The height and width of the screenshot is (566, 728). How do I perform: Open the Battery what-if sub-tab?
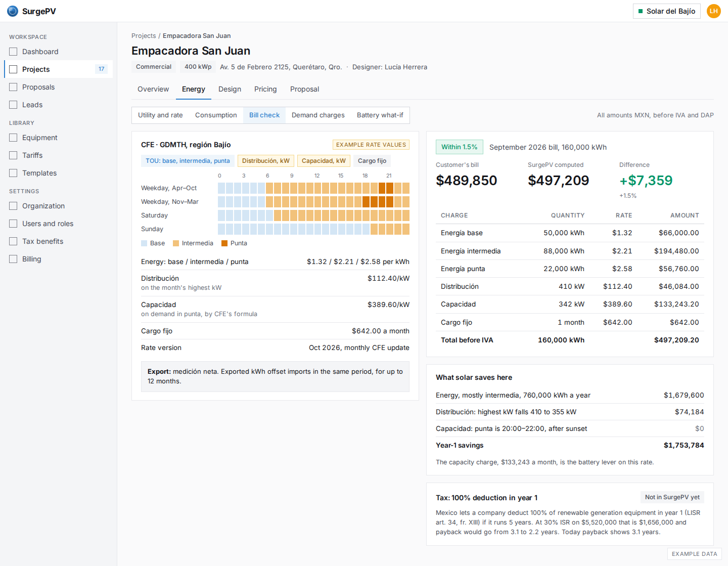[x=380, y=115]
